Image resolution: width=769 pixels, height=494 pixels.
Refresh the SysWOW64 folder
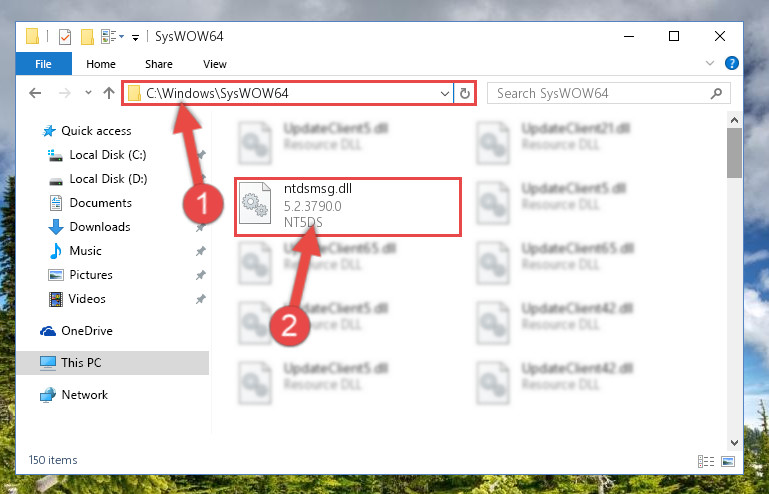[x=464, y=93]
